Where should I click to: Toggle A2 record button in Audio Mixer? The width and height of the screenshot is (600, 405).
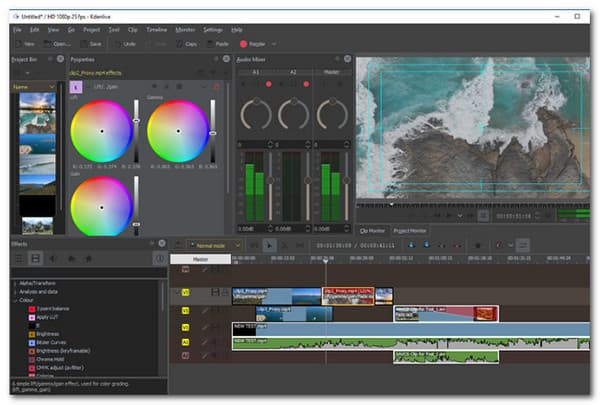306,84
